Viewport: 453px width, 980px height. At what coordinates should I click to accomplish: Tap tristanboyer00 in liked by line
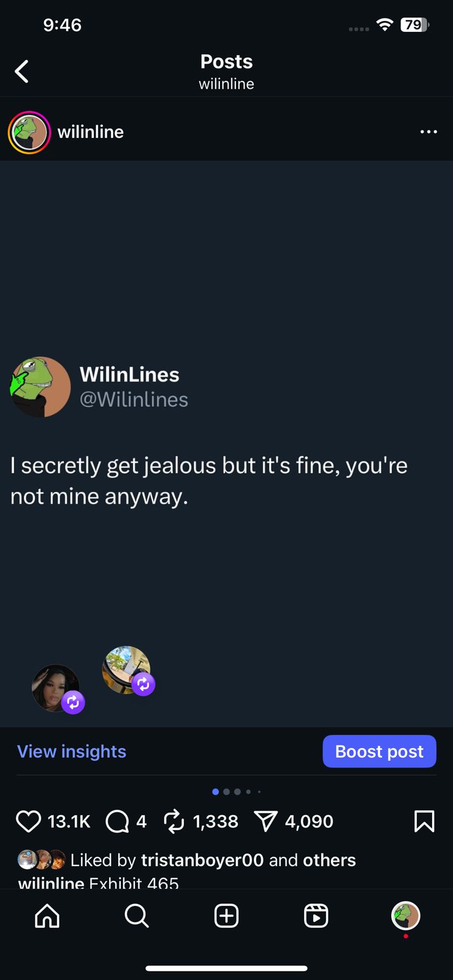(x=202, y=860)
